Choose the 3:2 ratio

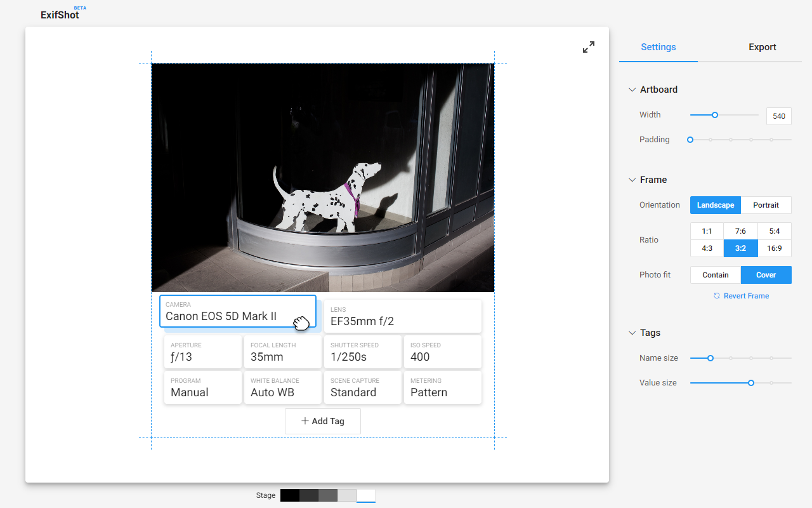tap(740, 248)
